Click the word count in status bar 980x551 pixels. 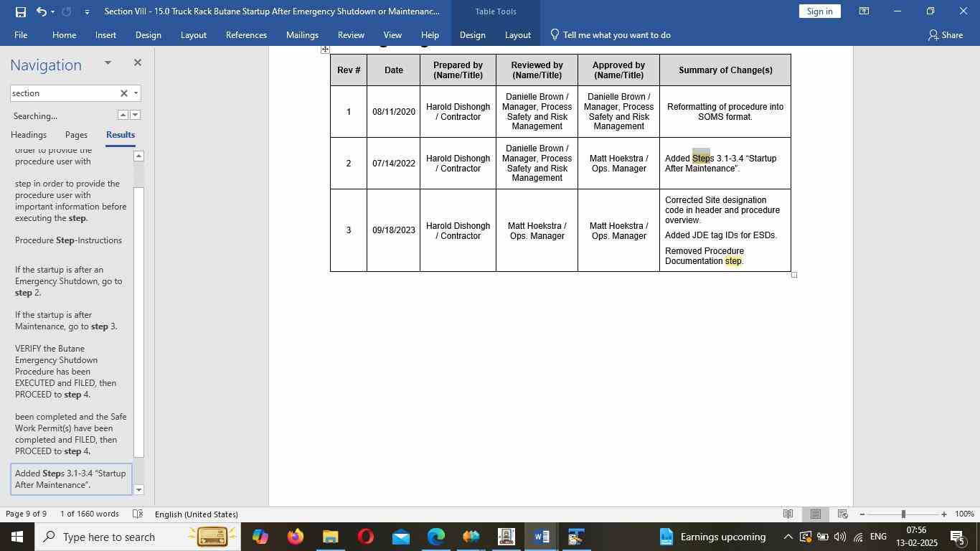90,514
